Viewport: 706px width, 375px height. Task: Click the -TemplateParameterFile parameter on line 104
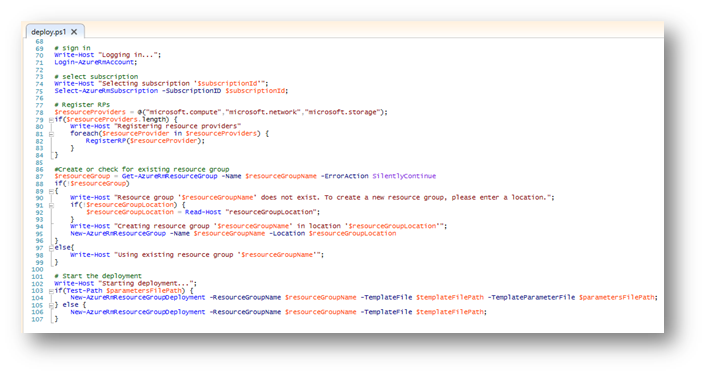(x=531, y=298)
